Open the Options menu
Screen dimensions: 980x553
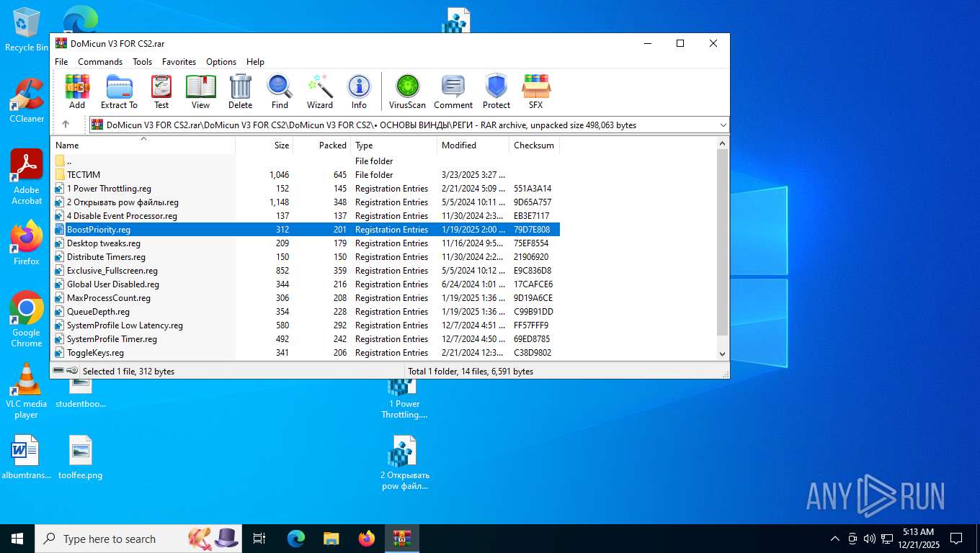[221, 62]
